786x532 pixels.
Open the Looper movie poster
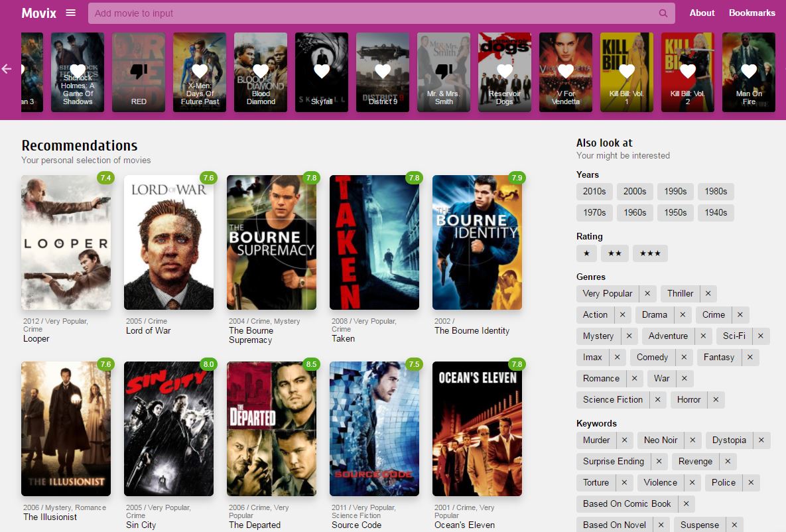tap(66, 242)
